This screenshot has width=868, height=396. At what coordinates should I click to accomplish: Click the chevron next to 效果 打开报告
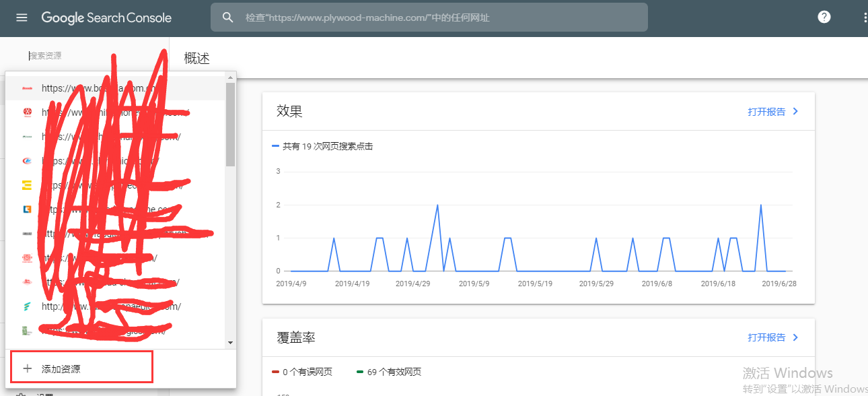point(795,112)
